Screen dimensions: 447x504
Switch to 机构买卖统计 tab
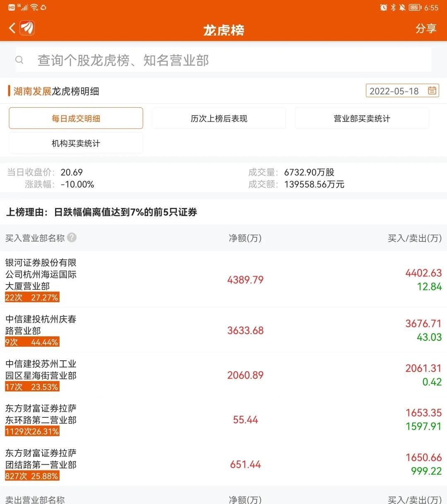pos(76,143)
